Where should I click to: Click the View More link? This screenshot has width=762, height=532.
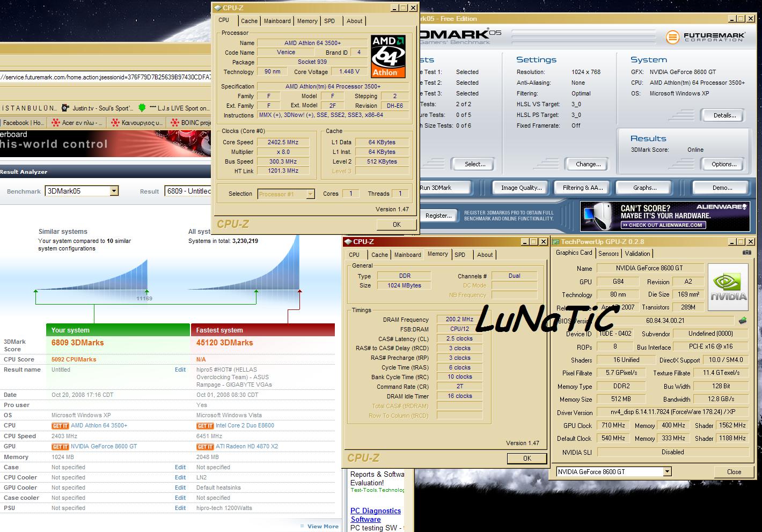(x=323, y=526)
